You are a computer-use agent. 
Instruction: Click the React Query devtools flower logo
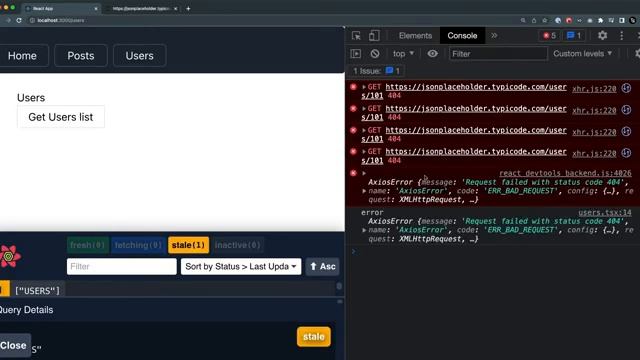pos(10,256)
